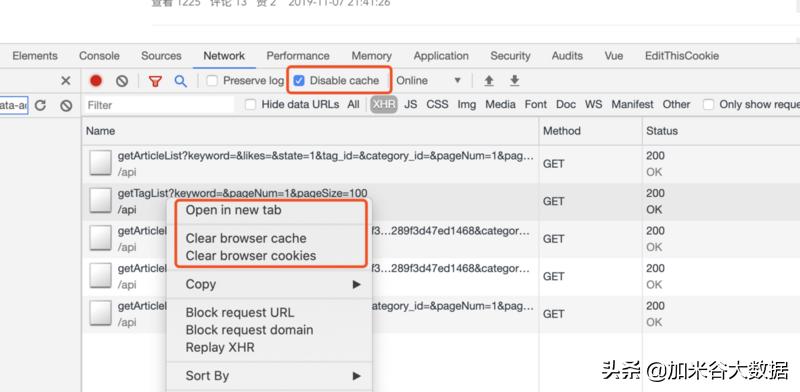The width and height of the screenshot is (800, 392).
Task: Select first getArticleList?keyword=&likes= request
Action: 327,156
